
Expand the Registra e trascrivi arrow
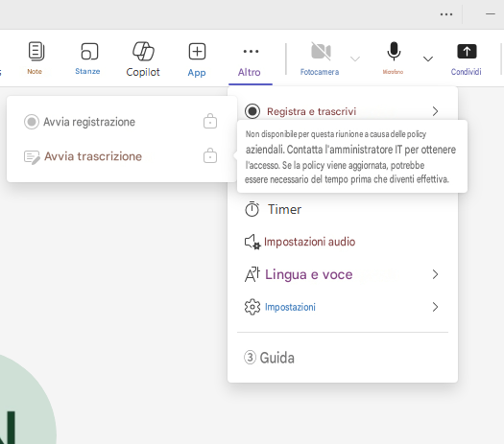pos(435,111)
